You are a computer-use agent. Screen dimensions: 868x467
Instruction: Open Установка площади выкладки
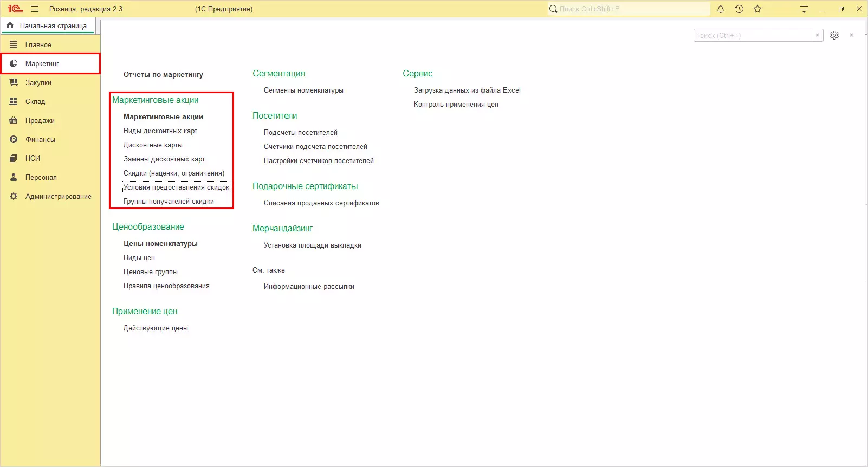313,245
